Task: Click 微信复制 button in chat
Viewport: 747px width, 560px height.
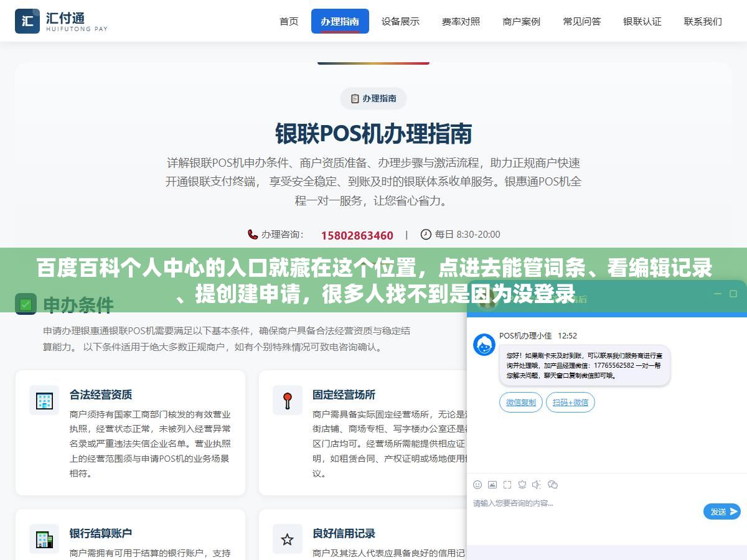Action: pos(521,403)
